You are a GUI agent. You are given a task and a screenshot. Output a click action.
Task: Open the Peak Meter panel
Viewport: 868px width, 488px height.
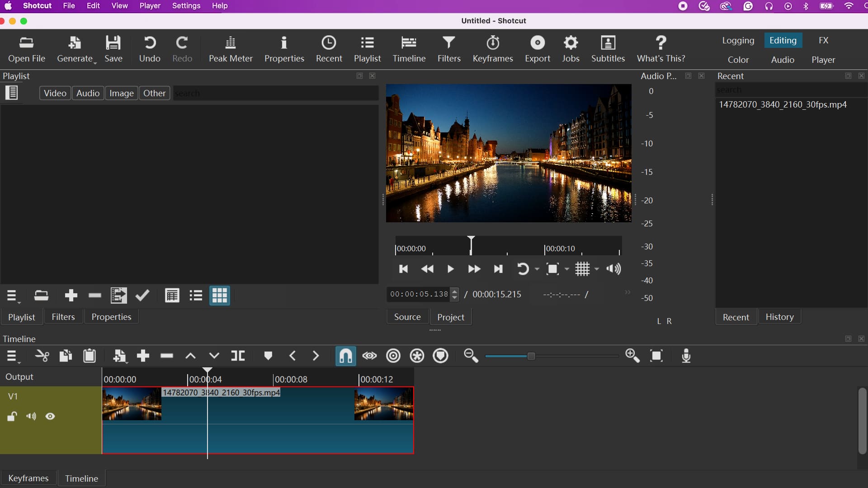[231, 48]
